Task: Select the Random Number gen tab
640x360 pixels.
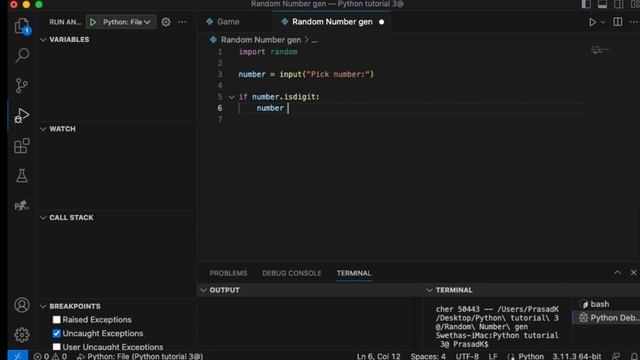Action: pos(332,22)
